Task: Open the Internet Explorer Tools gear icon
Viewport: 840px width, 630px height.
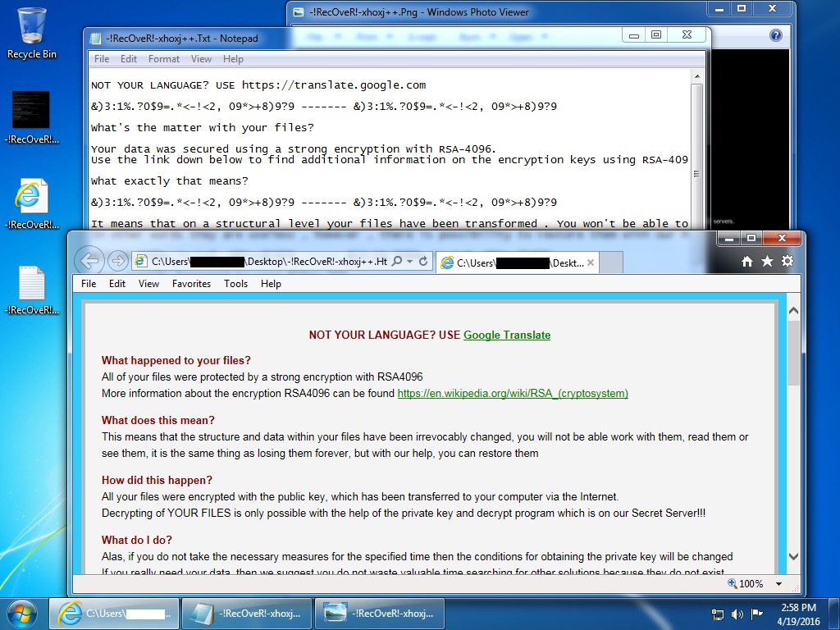Action: click(787, 261)
